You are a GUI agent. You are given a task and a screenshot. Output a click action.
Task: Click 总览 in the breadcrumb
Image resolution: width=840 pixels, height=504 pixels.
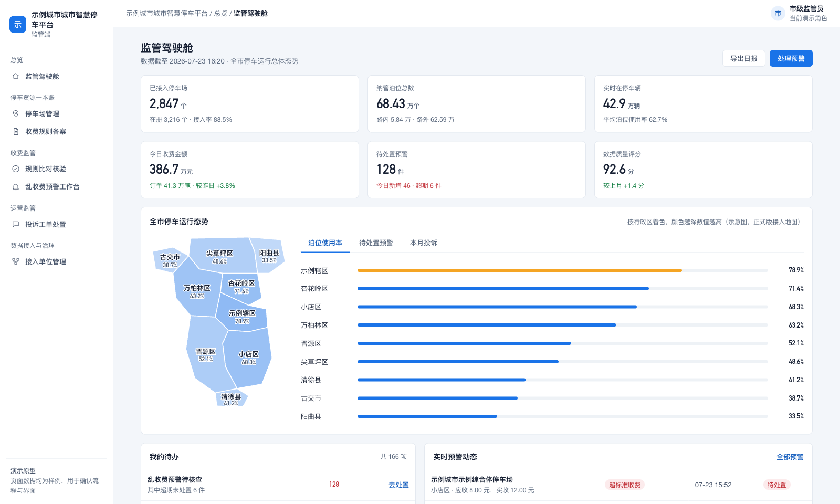point(221,13)
